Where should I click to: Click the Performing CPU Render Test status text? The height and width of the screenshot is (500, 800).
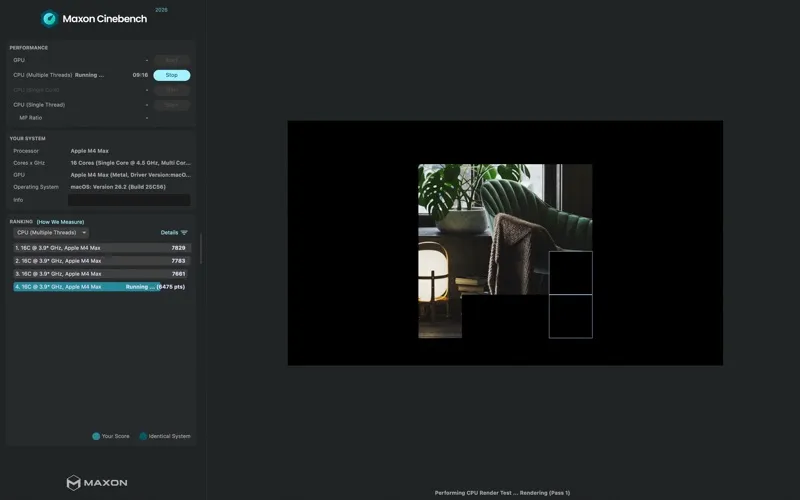point(502,493)
